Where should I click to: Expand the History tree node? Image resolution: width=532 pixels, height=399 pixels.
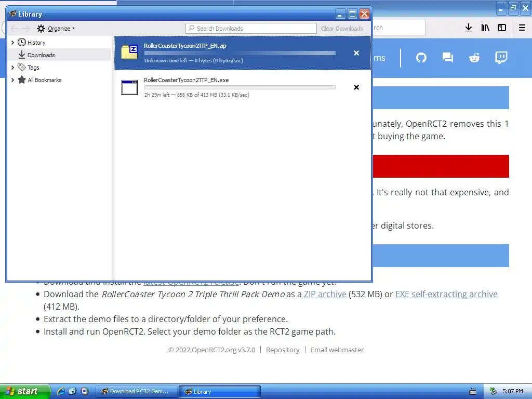pos(12,43)
